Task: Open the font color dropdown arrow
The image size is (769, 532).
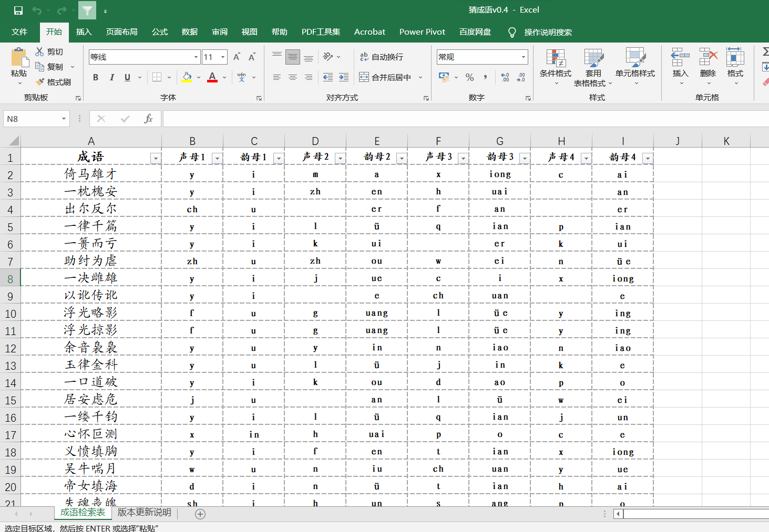Action: (224, 77)
